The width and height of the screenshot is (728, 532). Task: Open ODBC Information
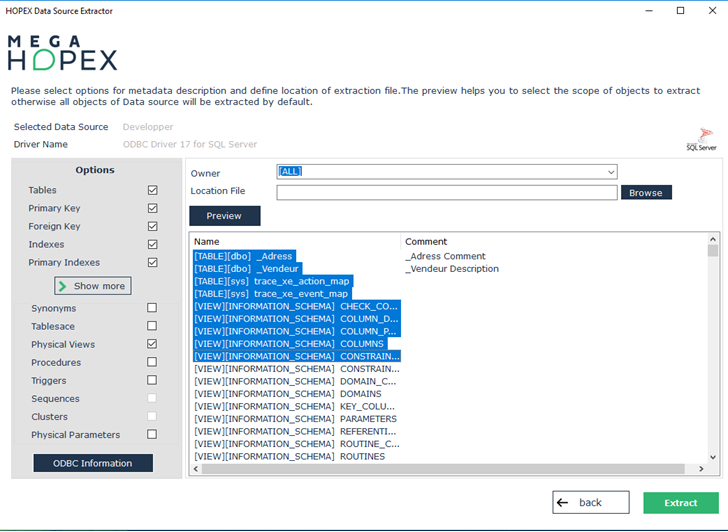(93, 463)
